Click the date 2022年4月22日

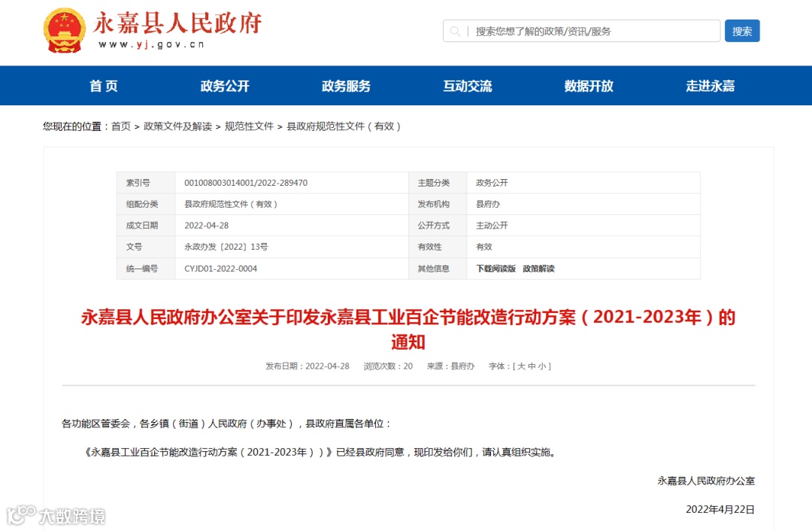coord(720,509)
